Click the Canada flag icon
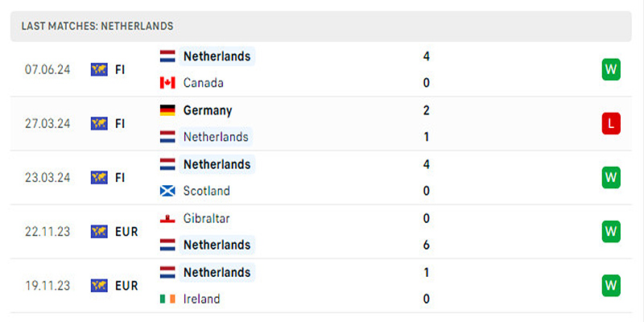 click(167, 83)
